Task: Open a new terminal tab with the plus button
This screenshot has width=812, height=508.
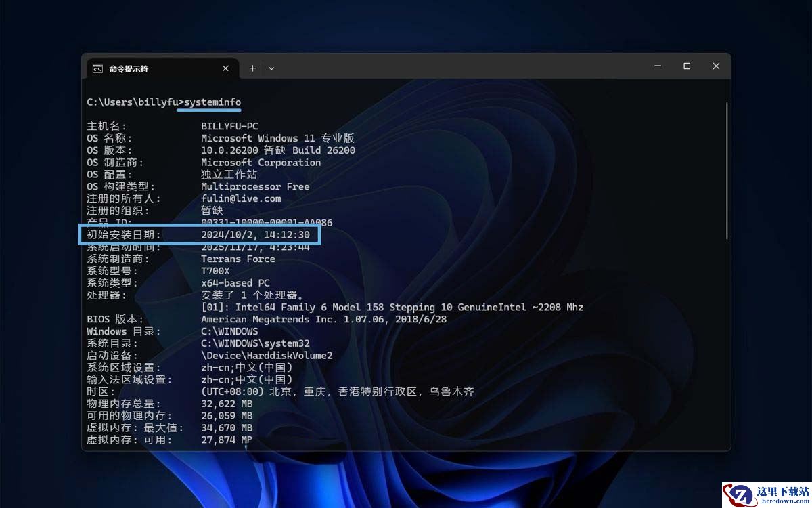Action: 252,68
